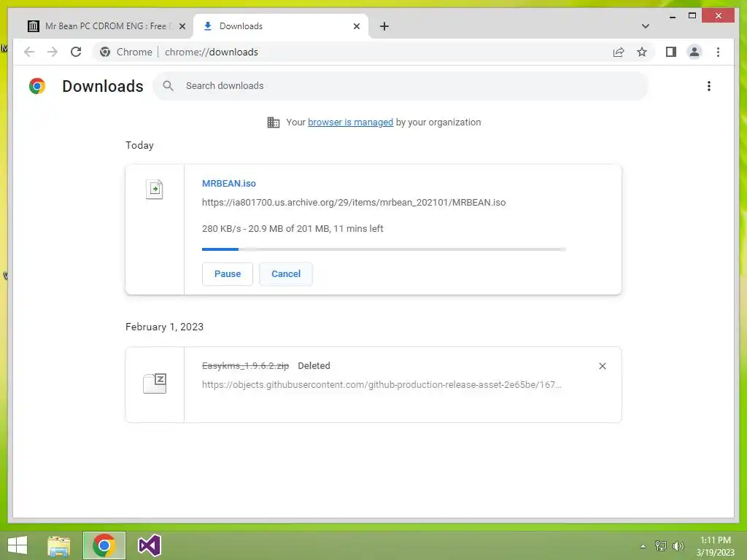Click the MRBEAN.iso download progress bar
This screenshot has height=560, width=747.
point(384,249)
